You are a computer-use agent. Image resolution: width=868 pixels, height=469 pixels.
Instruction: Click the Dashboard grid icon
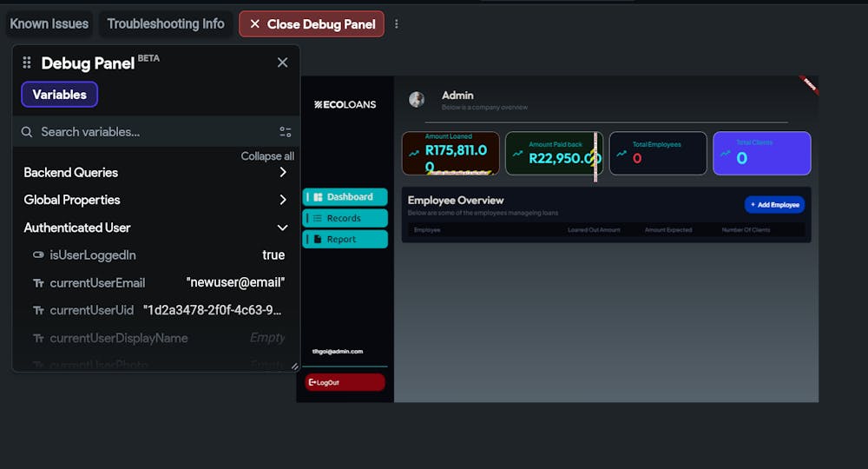click(318, 197)
